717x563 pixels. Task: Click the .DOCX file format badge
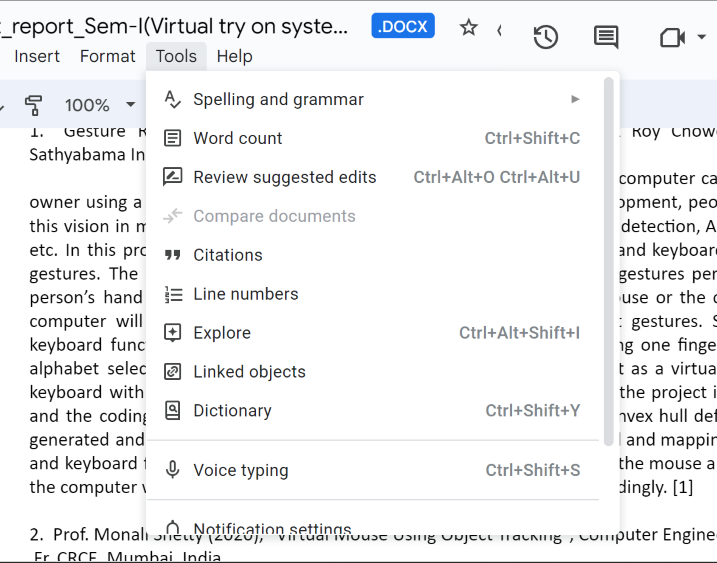coord(403,26)
